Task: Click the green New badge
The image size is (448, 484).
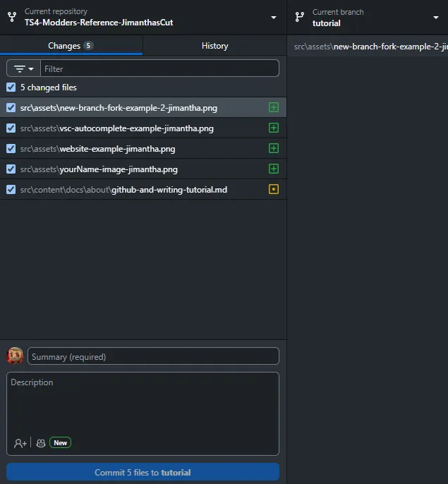Action: pos(60,442)
